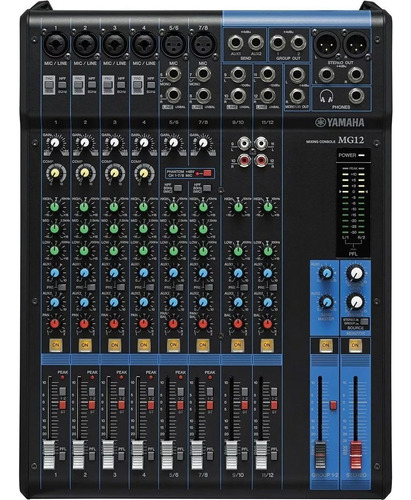Click the channel 7 L/MONO line input jack
This screenshot has width=411, height=500.
(203, 74)
